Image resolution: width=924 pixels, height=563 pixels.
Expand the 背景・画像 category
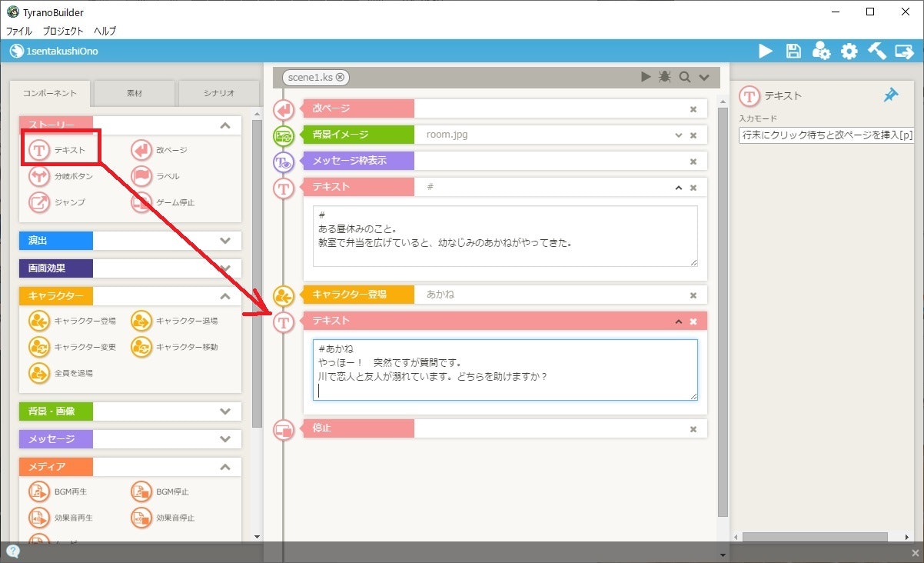pyautogui.click(x=224, y=411)
